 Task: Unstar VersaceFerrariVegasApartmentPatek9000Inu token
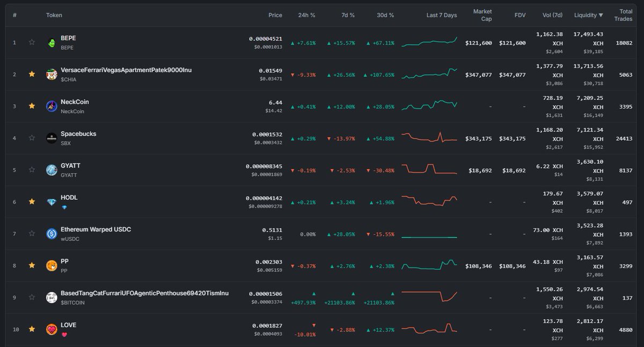[32, 74]
